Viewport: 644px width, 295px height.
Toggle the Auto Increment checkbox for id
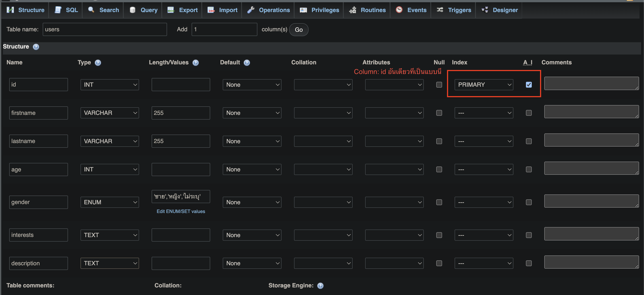(x=529, y=85)
